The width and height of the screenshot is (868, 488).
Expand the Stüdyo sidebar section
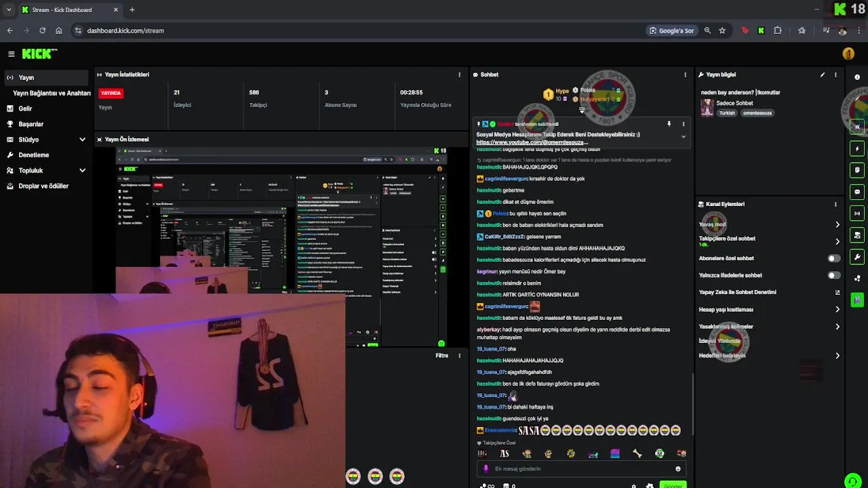point(82,140)
